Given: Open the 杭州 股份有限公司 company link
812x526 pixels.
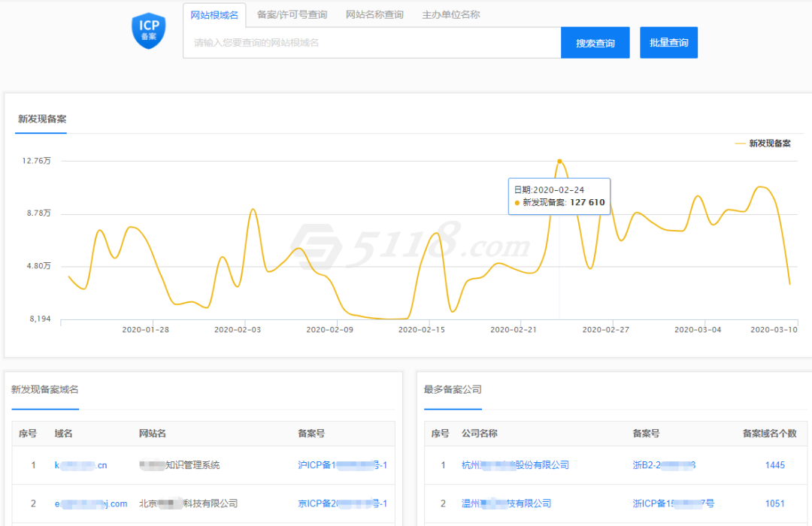Looking at the screenshot, I should [x=515, y=465].
